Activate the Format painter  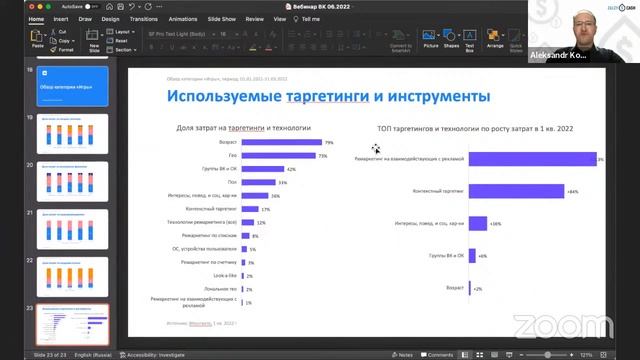(62, 50)
